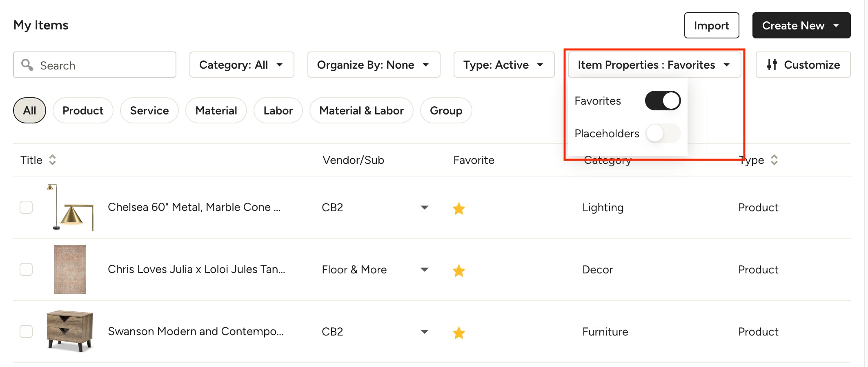The width and height of the screenshot is (868, 367).
Task: Open the Chelsea cone lamp thumbnail
Action: click(x=71, y=208)
